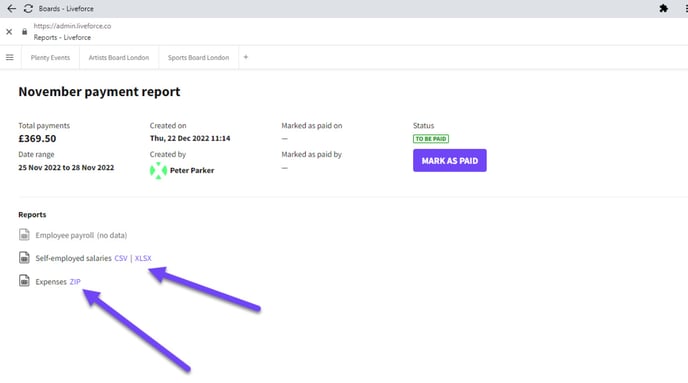Download Self-employed salaries as XLSX
Screen dimensions: 688x383
coord(143,258)
